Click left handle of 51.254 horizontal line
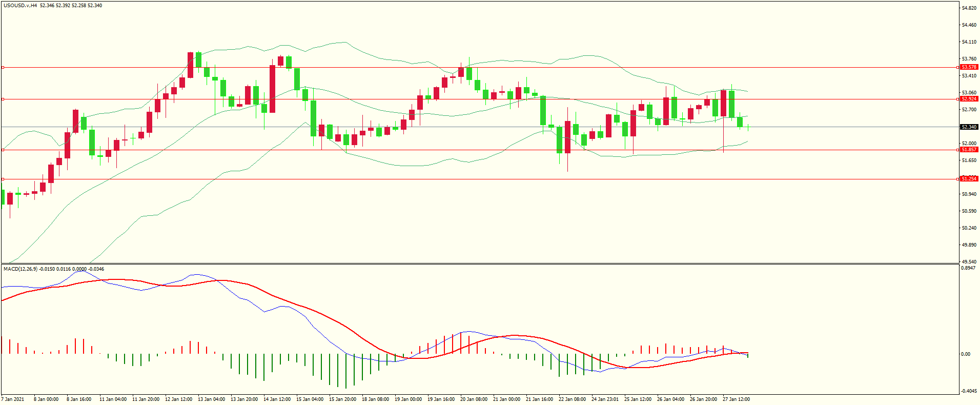This screenshot has height=405, width=980. [3, 179]
